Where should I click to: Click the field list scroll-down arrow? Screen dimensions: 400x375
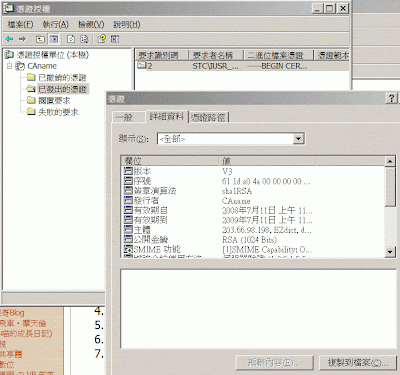point(390,252)
